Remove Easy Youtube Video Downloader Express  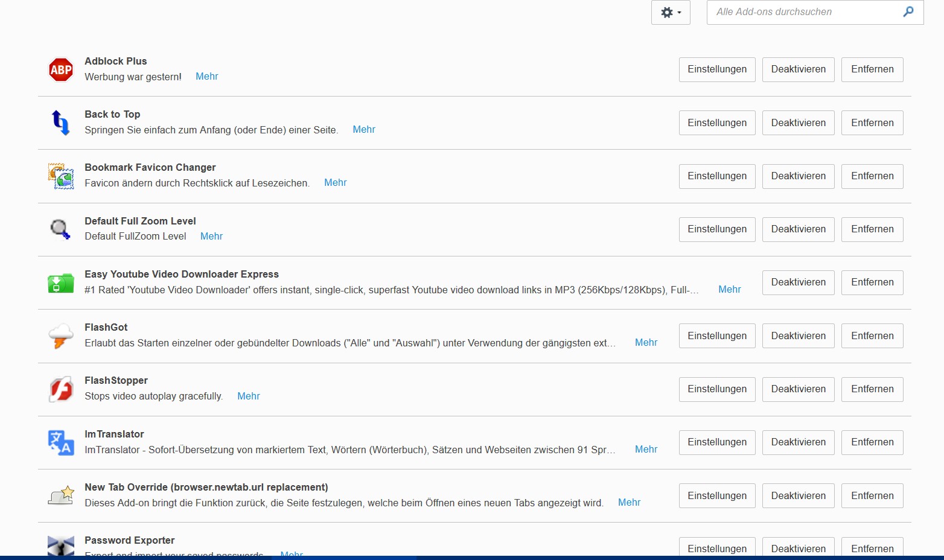point(872,282)
